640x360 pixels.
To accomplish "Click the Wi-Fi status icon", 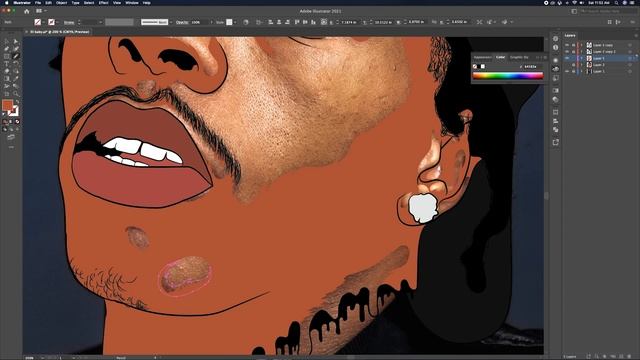I will pyautogui.click(x=574, y=2).
